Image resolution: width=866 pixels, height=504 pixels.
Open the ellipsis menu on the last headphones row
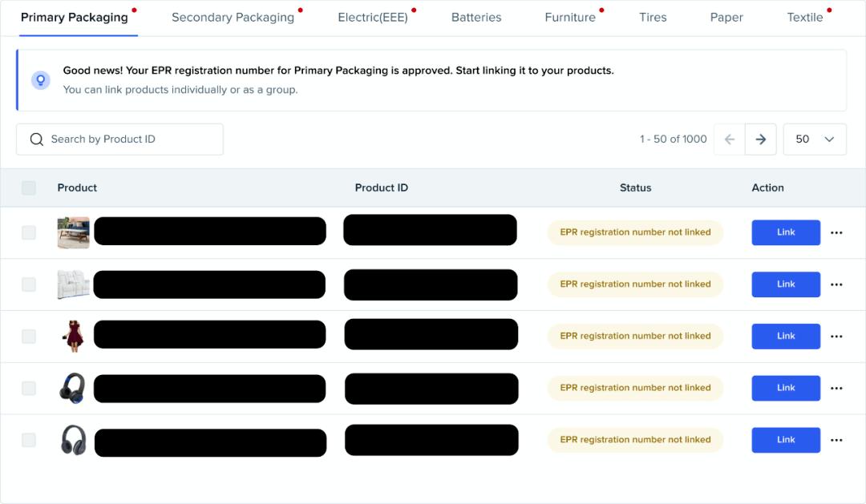coord(837,439)
